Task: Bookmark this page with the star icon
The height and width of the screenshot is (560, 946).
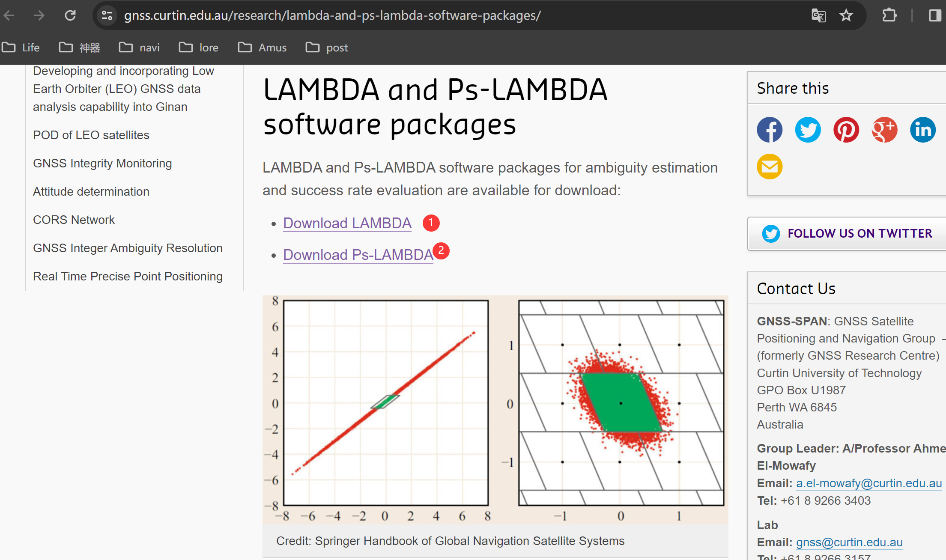Action: pos(846,16)
